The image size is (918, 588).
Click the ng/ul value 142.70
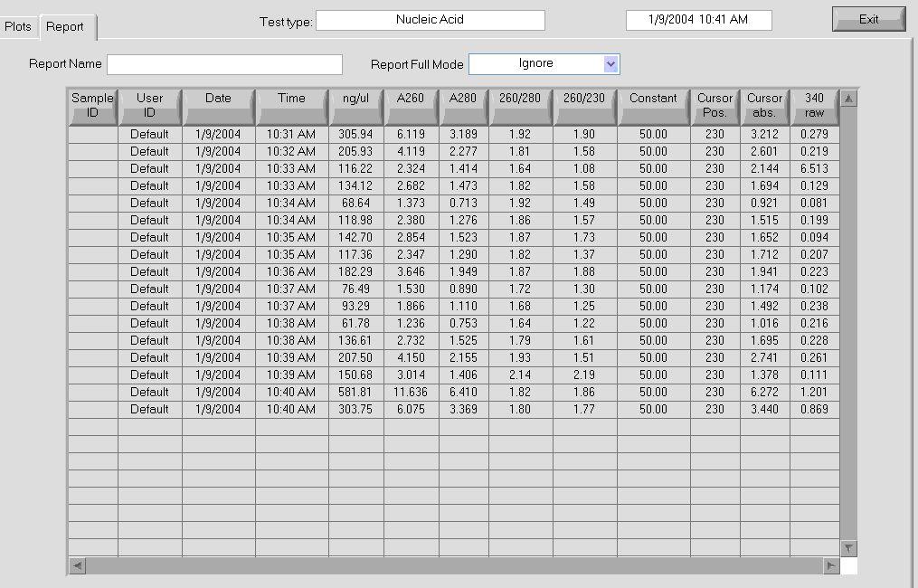(356, 237)
